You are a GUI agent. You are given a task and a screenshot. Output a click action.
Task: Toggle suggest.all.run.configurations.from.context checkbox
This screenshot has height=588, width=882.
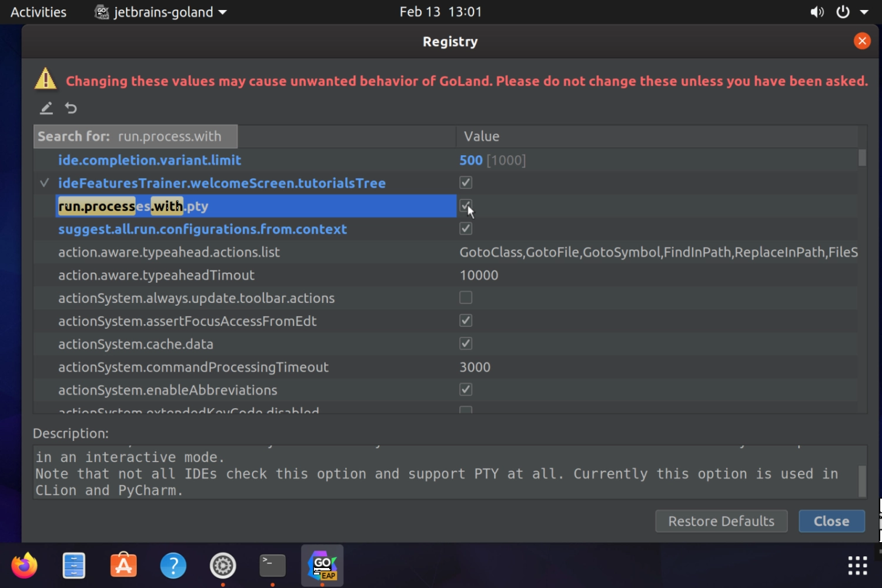[466, 229]
